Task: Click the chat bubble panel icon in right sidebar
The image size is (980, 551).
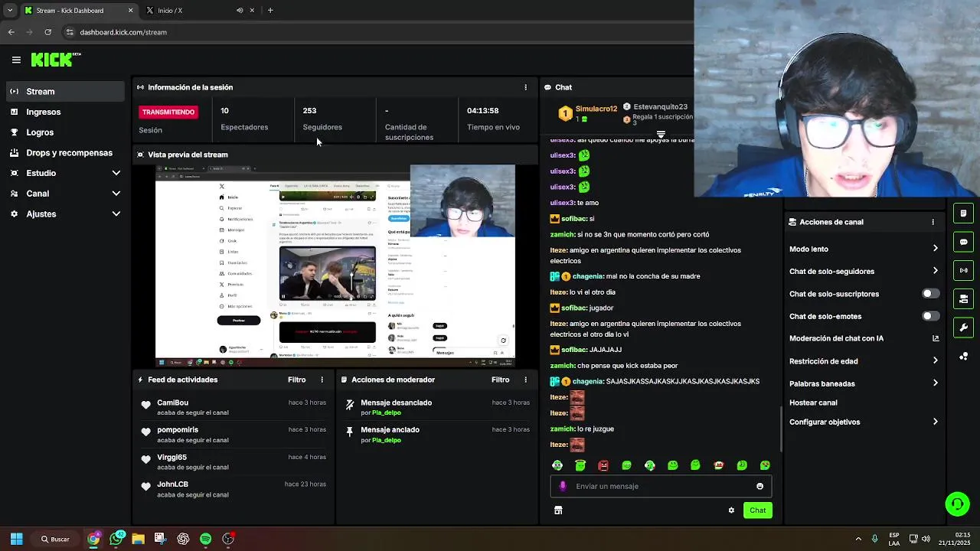Action: 963,242
